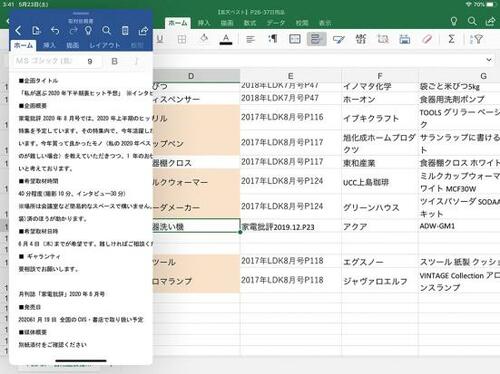The image size is (500, 374).
Task: Tap the Word back arrow
Action: click(x=18, y=31)
